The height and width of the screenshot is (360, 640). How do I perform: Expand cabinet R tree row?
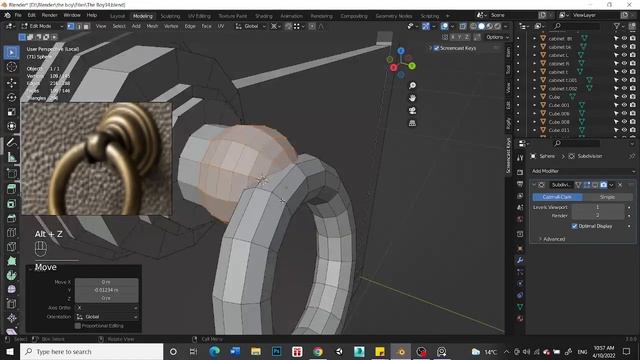534,63
